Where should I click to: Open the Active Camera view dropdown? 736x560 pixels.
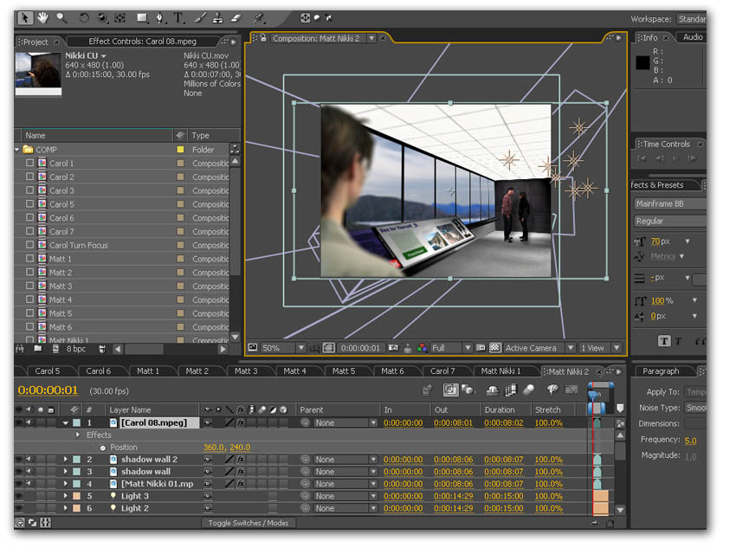point(537,348)
